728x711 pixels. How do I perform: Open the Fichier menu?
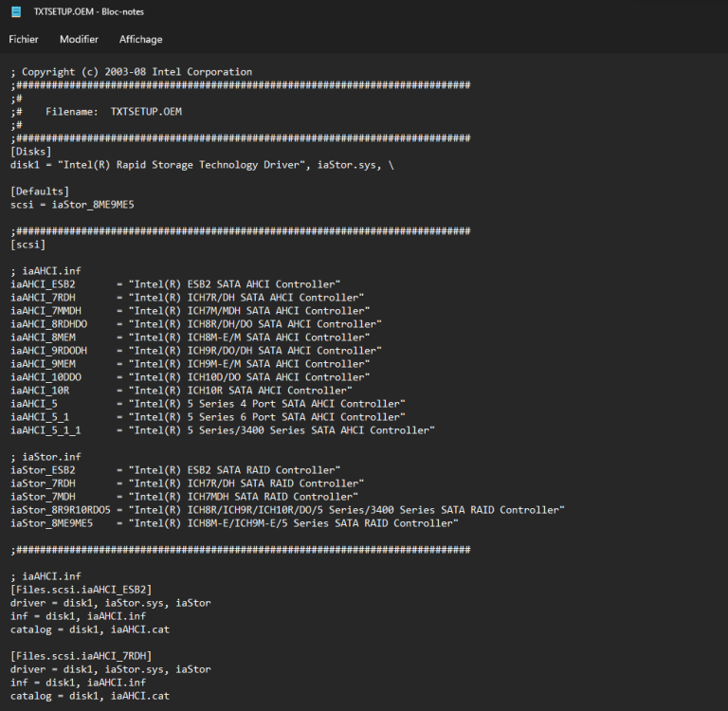(24, 39)
